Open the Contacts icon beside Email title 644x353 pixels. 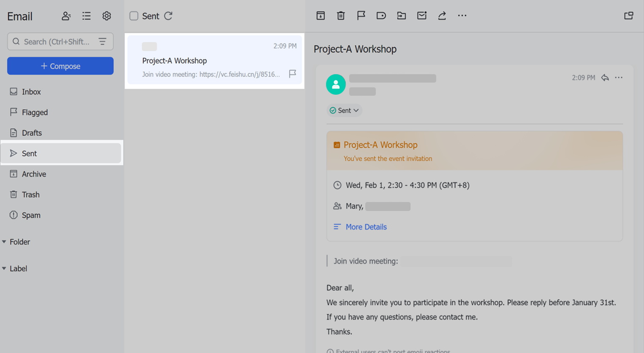pyautogui.click(x=66, y=16)
